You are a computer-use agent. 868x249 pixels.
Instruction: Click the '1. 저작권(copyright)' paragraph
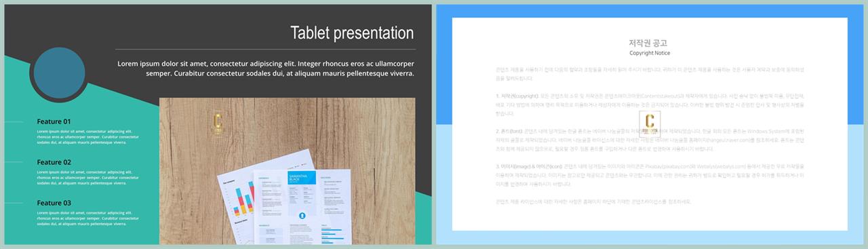650,104
